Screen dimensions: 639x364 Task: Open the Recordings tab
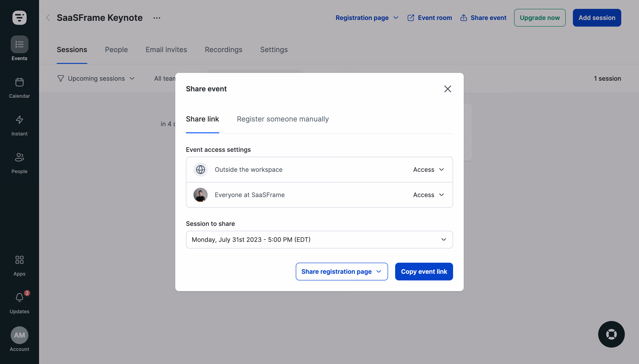223,49
